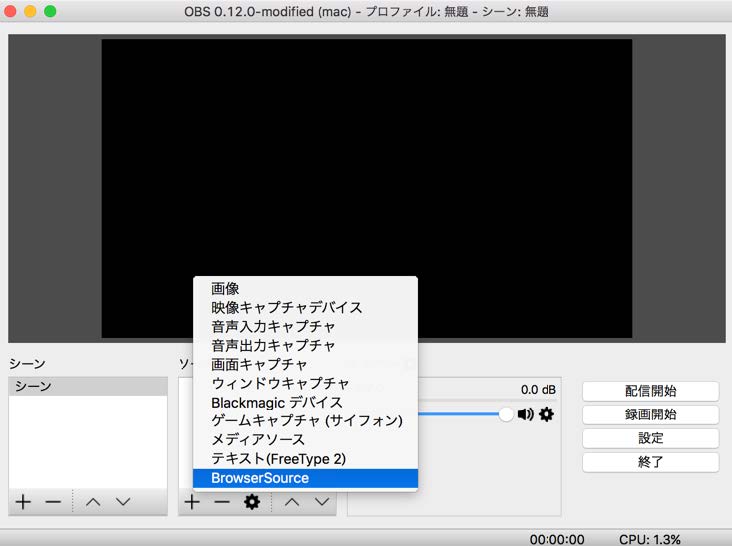Image resolution: width=732 pixels, height=546 pixels.
Task: Remove the selected scene with minus icon
Action: (53, 502)
